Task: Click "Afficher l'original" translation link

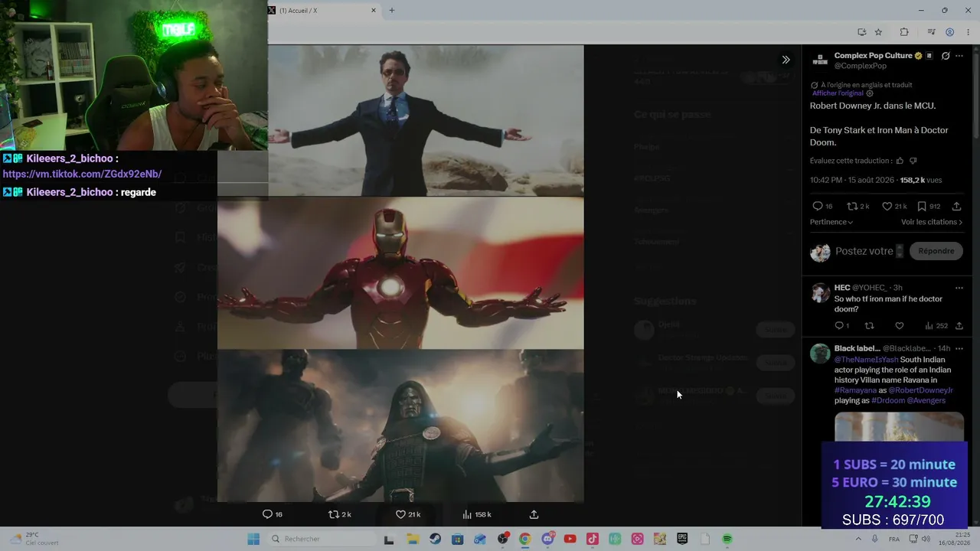Action: coord(838,93)
